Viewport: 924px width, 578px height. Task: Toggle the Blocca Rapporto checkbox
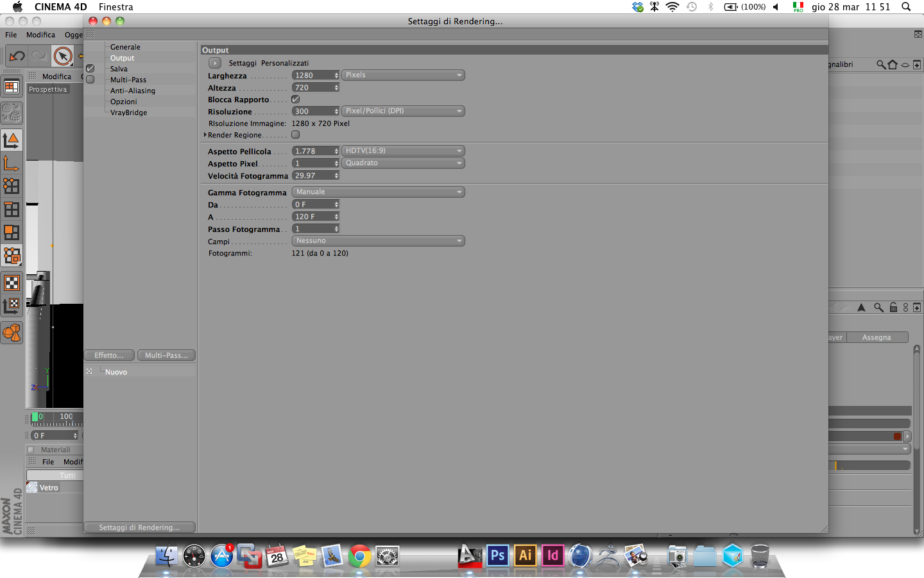coord(296,100)
